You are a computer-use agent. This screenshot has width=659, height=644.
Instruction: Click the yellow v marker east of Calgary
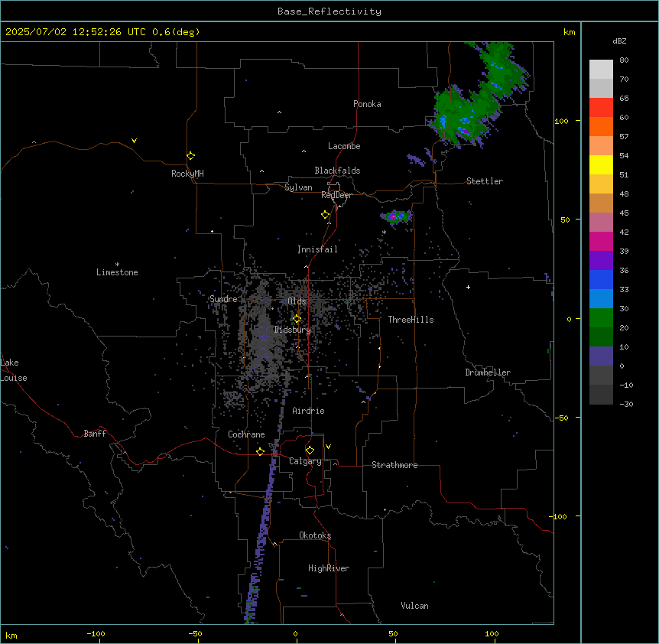tap(328, 447)
